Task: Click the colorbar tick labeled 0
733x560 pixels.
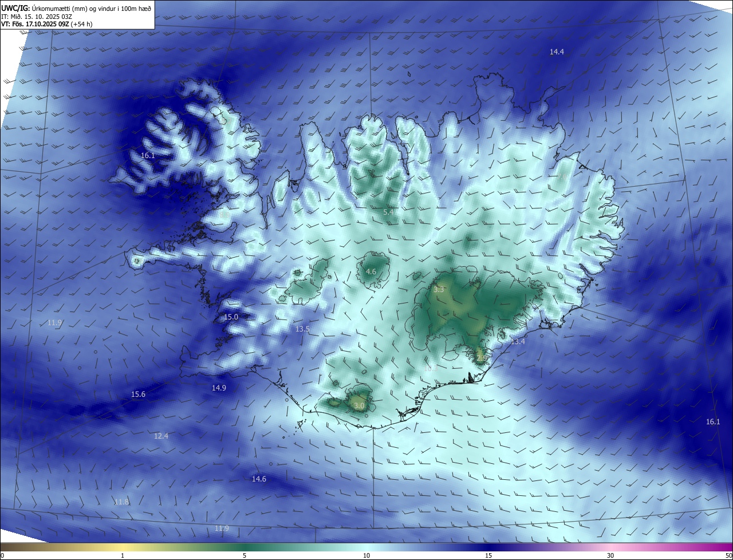Action: click(2, 555)
